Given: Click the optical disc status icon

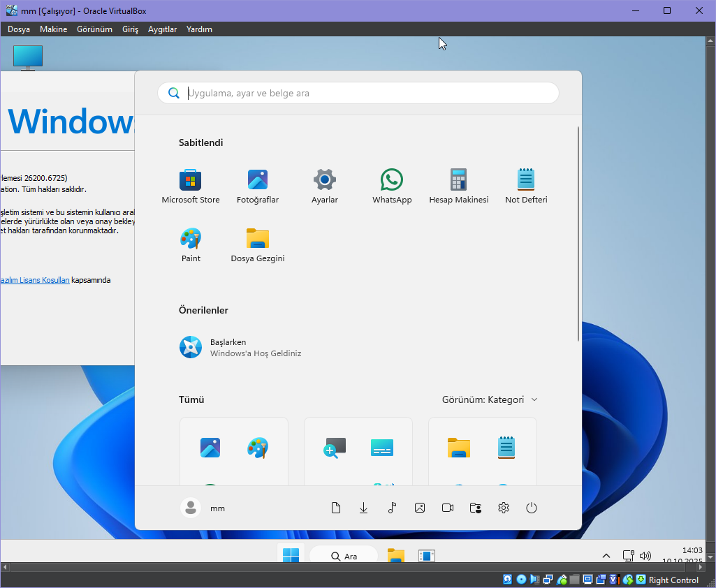Looking at the screenshot, I should [521, 580].
